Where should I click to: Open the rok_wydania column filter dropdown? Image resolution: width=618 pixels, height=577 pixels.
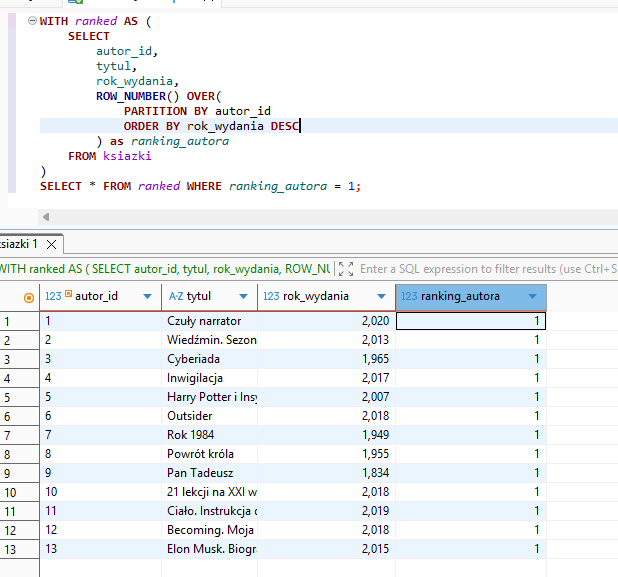point(380,297)
